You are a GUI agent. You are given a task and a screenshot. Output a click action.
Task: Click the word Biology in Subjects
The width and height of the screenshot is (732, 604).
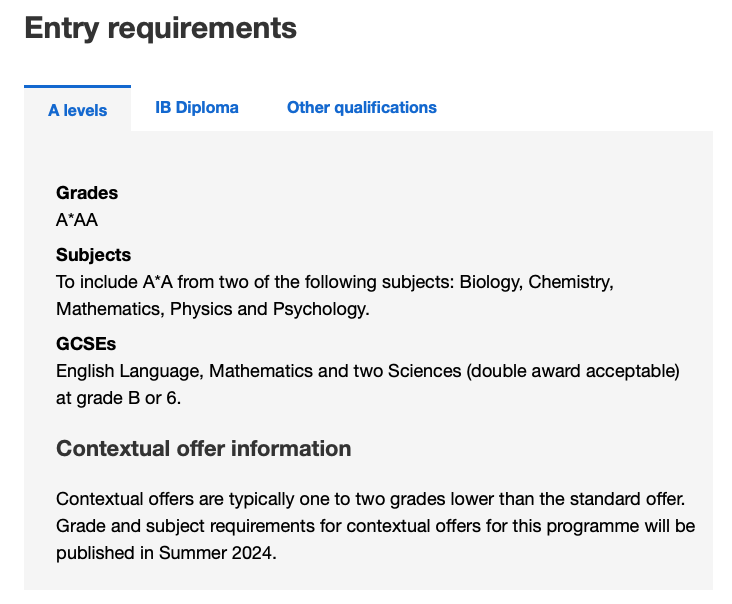pyautogui.click(x=490, y=282)
